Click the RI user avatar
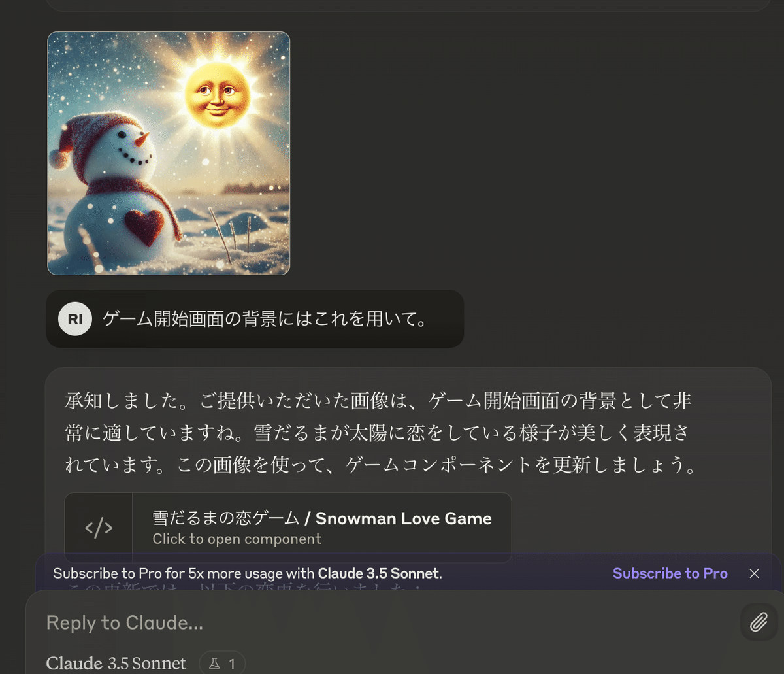The height and width of the screenshot is (674, 784). (75, 319)
